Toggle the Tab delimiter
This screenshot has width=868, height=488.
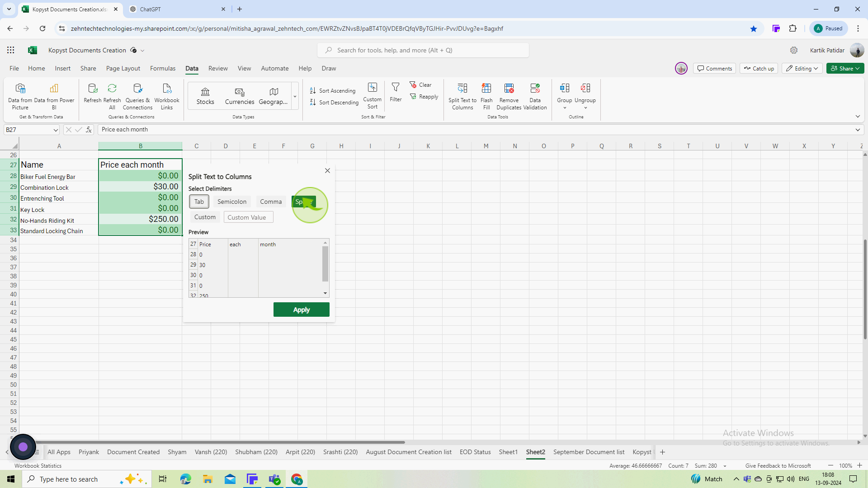pyautogui.click(x=199, y=202)
